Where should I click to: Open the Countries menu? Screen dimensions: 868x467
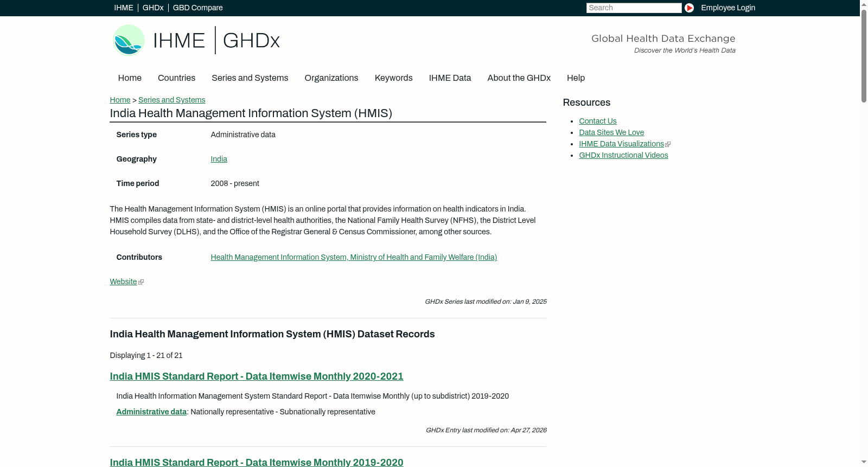[176, 78]
